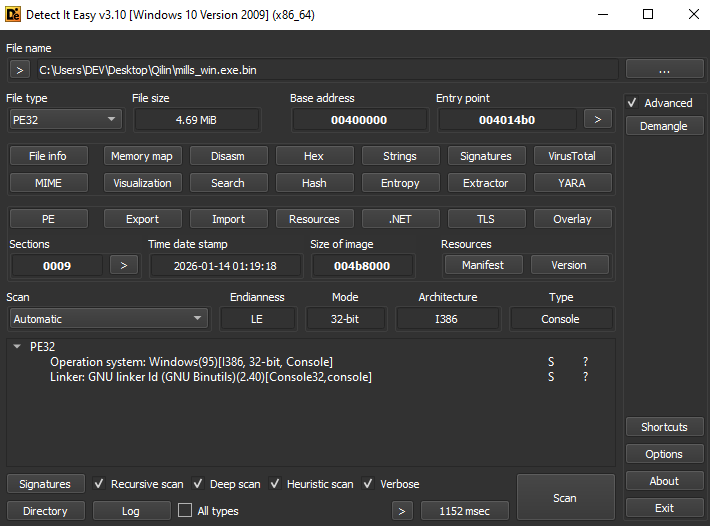Browse for a file with the ellipsis button
Viewport: 710px width, 526px height.
click(x=664, y=70)
